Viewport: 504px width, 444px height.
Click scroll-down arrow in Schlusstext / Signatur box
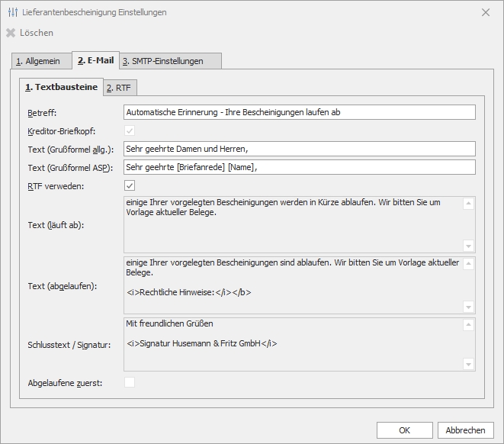[x=468, y=364]
